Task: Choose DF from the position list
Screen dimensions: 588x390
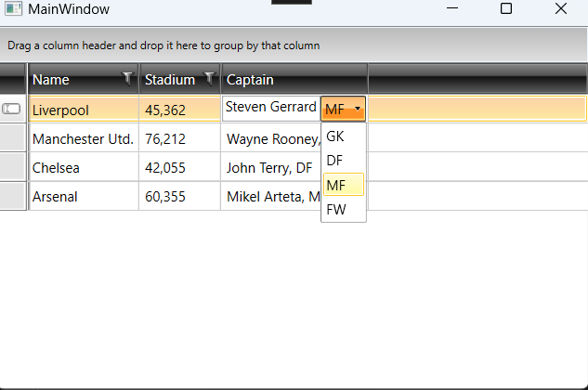Action: tap(335, 161)
